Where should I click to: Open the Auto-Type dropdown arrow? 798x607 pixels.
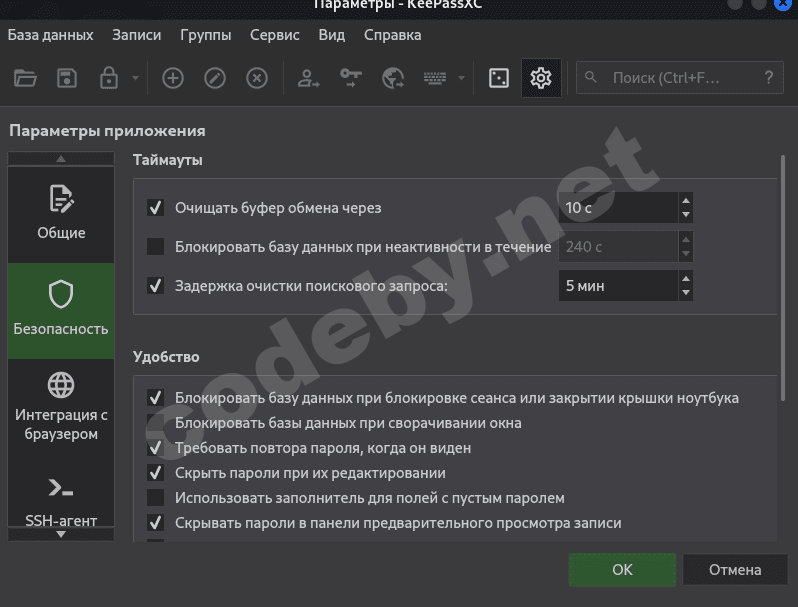pyautogui.click(x=461, y=78)
